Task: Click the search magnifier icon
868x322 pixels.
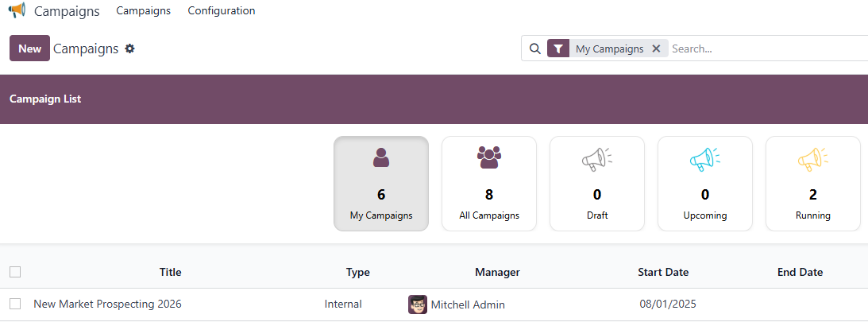Action: point(534,48)
